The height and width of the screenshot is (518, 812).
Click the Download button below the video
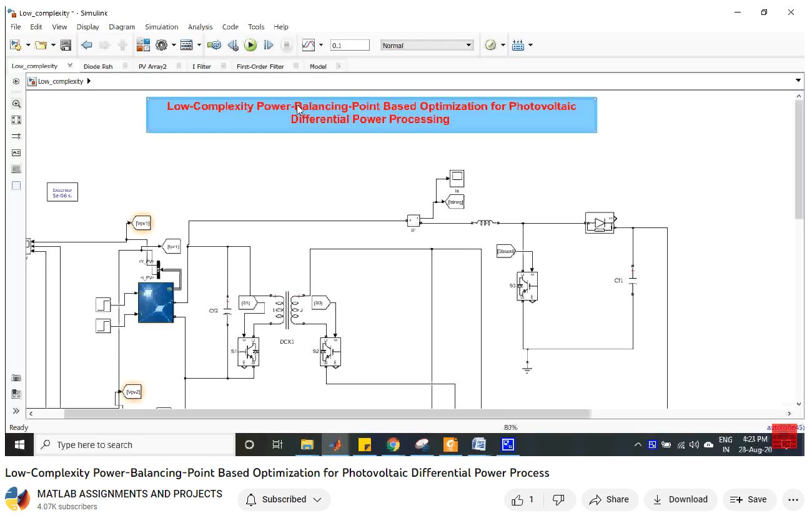point(680,499)
